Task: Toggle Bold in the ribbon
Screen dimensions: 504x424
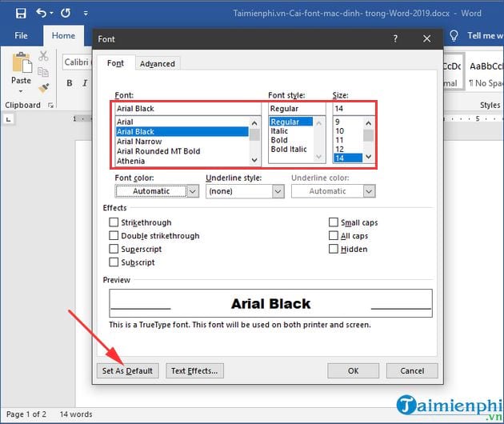Action: coord(70,83)
